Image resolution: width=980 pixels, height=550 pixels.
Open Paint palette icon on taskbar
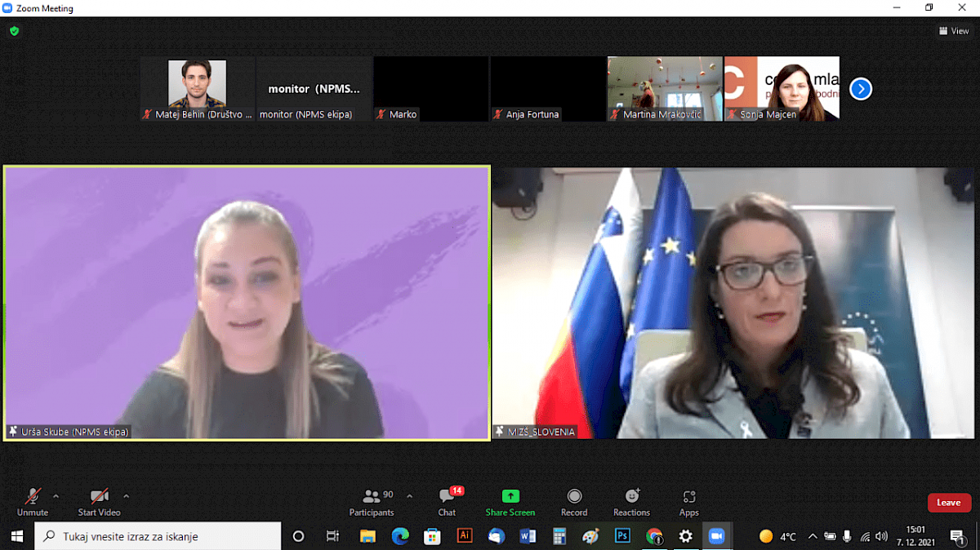590,536
